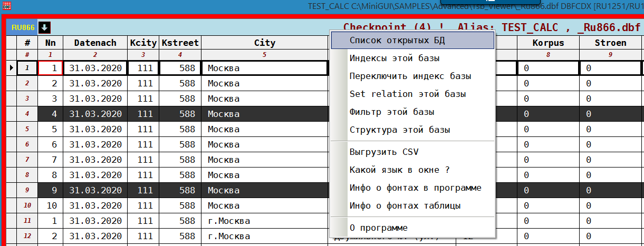
Task: Click the г.Москва cell in row 11
Action: coord(264,220)
